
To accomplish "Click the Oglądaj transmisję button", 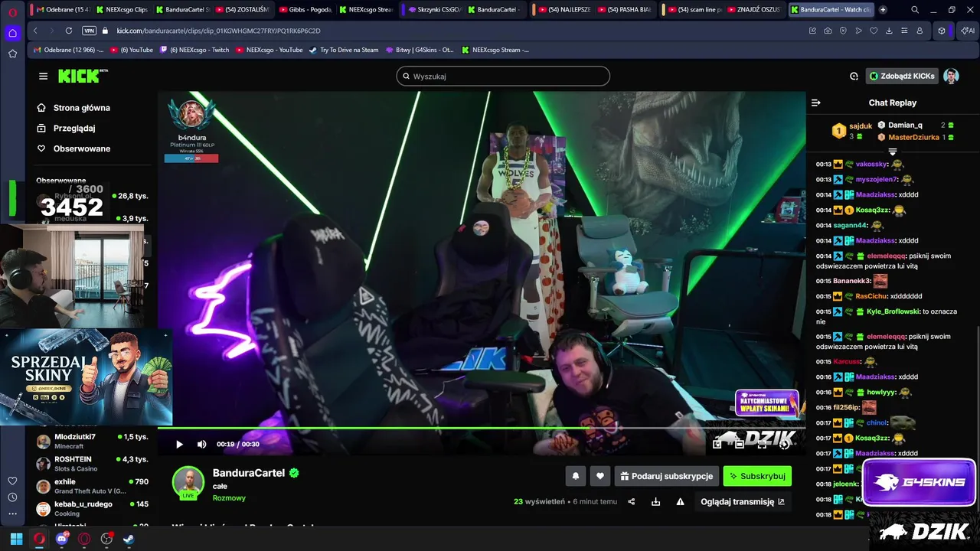I will coord(743,502).
